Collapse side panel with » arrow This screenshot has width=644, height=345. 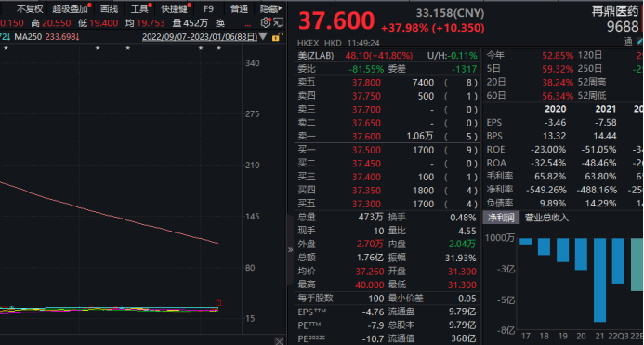coord(290,249)
